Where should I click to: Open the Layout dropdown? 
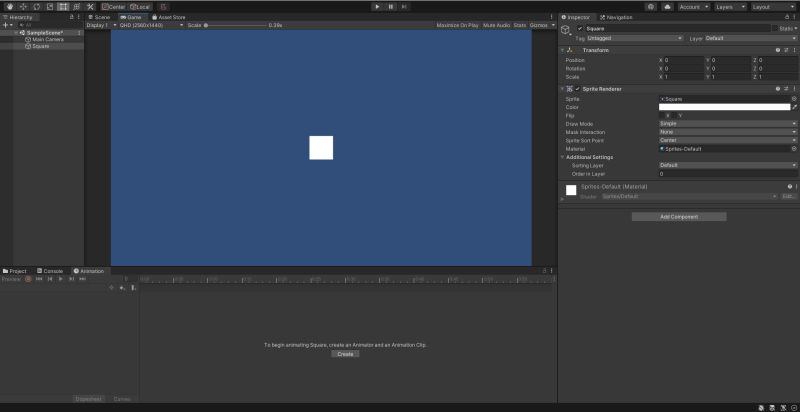(773, 7)
